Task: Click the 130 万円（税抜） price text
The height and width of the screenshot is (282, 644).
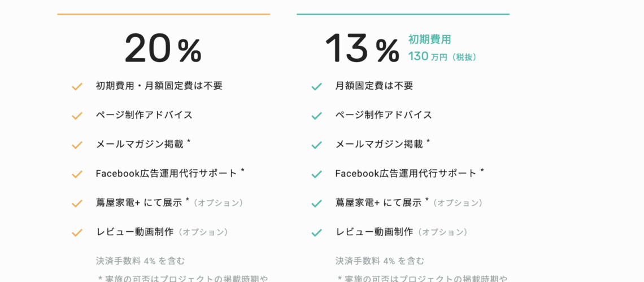Action: pos(442,56)
